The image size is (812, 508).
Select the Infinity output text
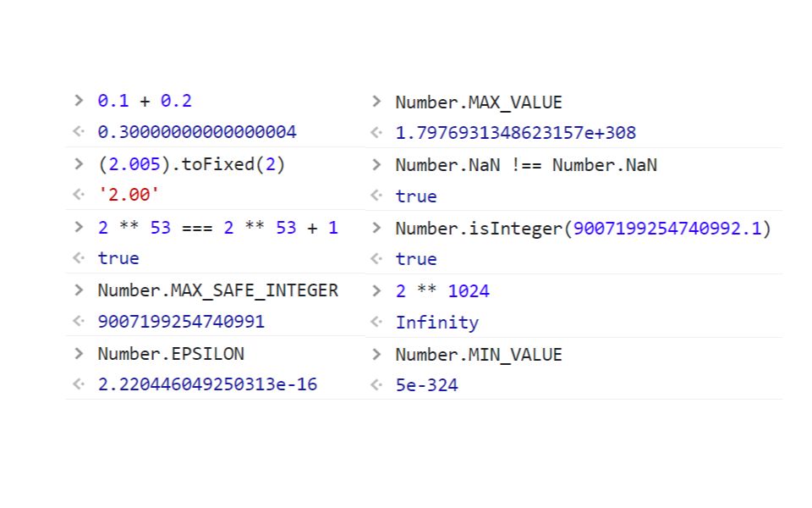coord(436,322)
